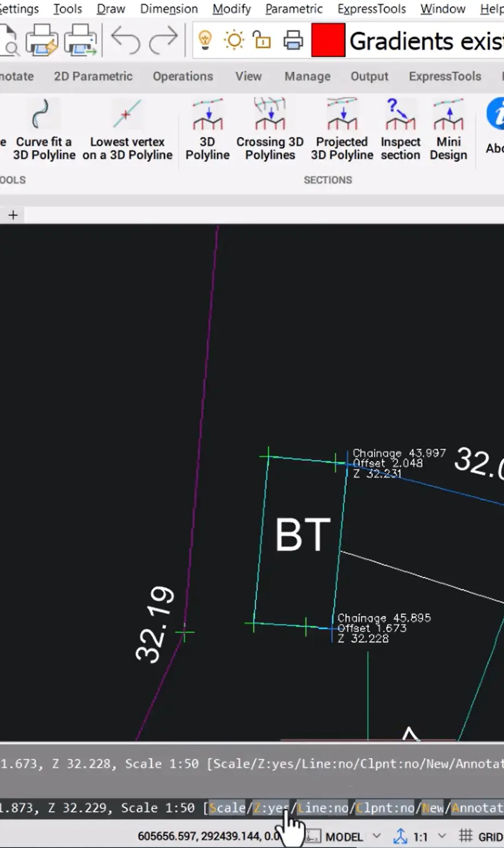Click the Print icon with pencil
Viewport: 504px width, 848px height.
tap(42, 41)
